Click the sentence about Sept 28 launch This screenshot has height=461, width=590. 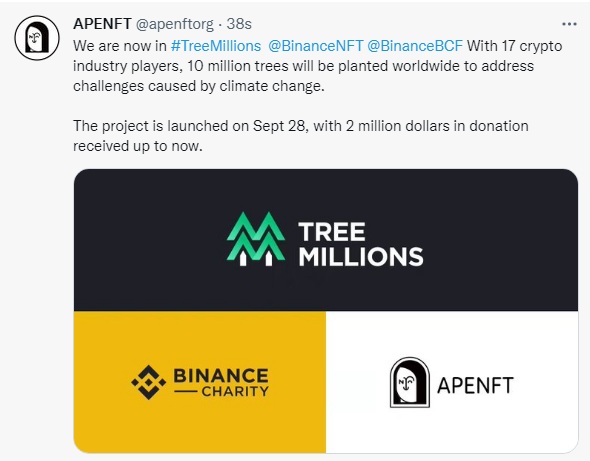[301, 136]
